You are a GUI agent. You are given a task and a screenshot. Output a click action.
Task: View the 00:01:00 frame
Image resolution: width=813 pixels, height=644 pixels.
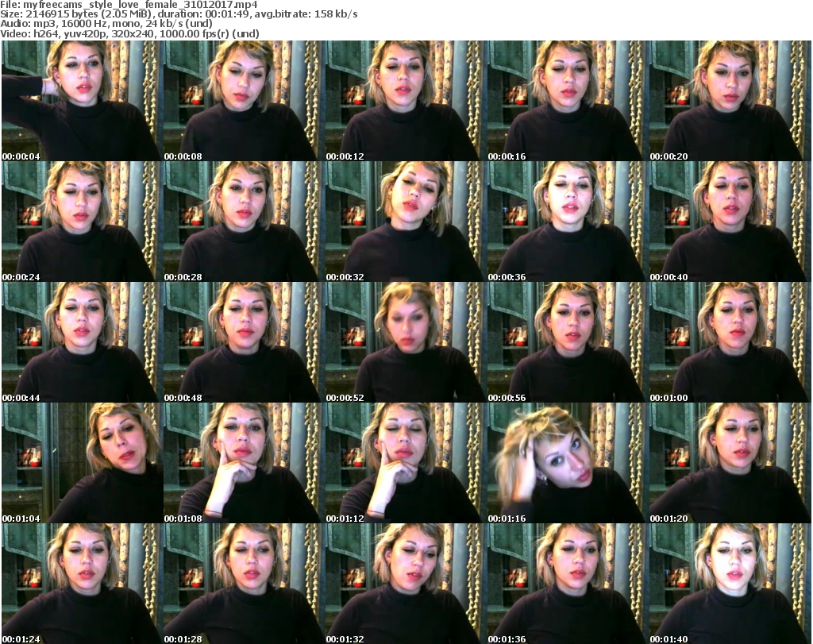click(730, 342)
